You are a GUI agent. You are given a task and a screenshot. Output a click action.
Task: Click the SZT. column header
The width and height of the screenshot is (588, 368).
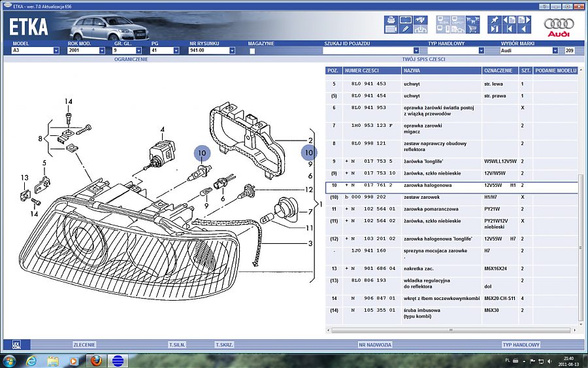526,71
